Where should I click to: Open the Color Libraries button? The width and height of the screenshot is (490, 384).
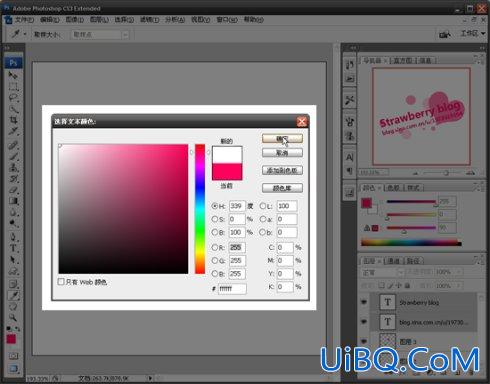(x=282, y=188)
